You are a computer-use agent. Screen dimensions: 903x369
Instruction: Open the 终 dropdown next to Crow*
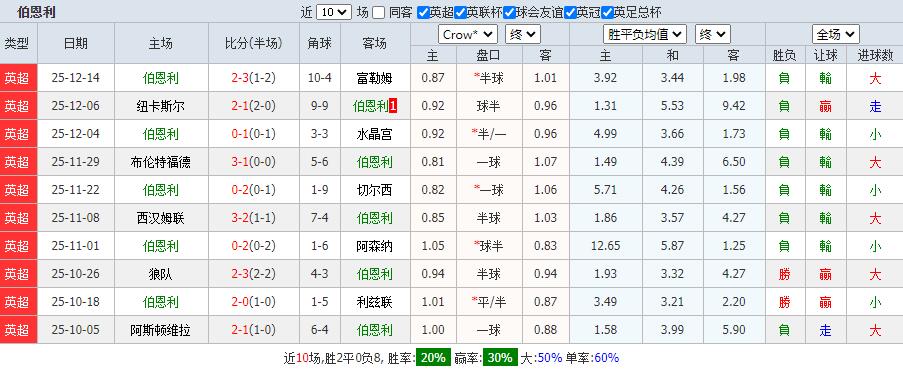(523, 35)
